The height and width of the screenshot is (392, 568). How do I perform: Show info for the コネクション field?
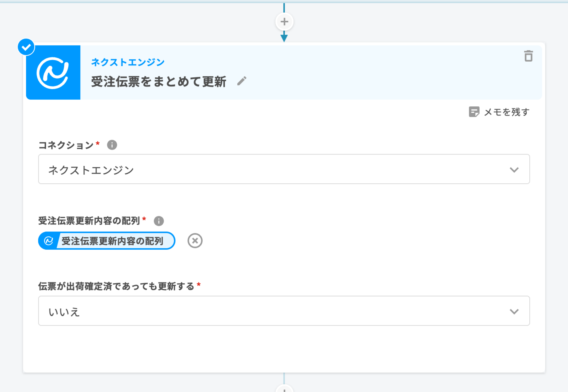pos(112,145)
